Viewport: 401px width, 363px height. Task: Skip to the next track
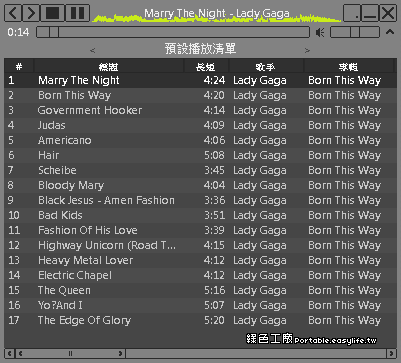(x=31, y=13)
